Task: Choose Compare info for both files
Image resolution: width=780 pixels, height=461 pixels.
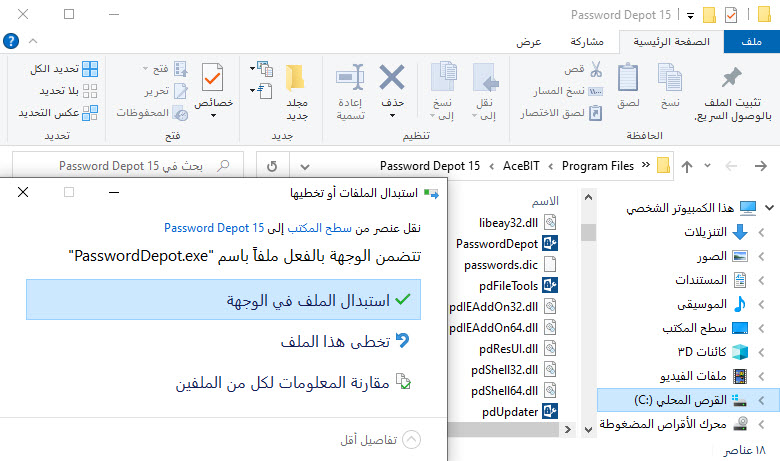Action: click(x=293, y=382)
